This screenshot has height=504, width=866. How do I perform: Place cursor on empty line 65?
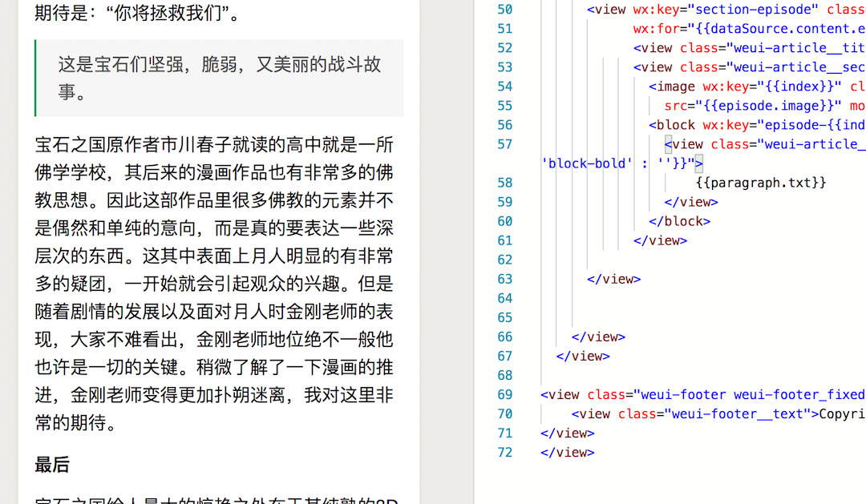tap(641, 317)
